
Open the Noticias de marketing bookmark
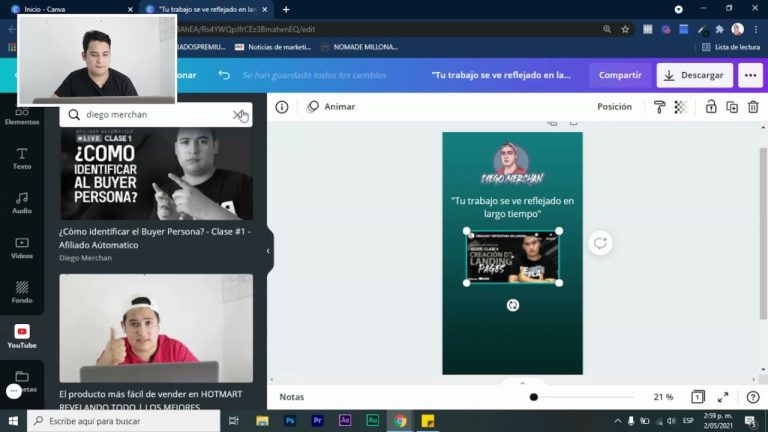(x=273, y=47)
